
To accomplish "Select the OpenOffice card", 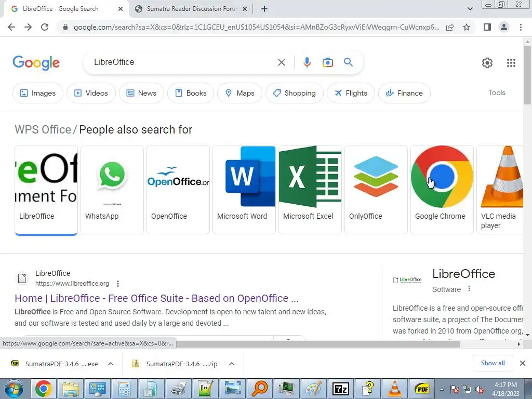I will coord(178,190).
